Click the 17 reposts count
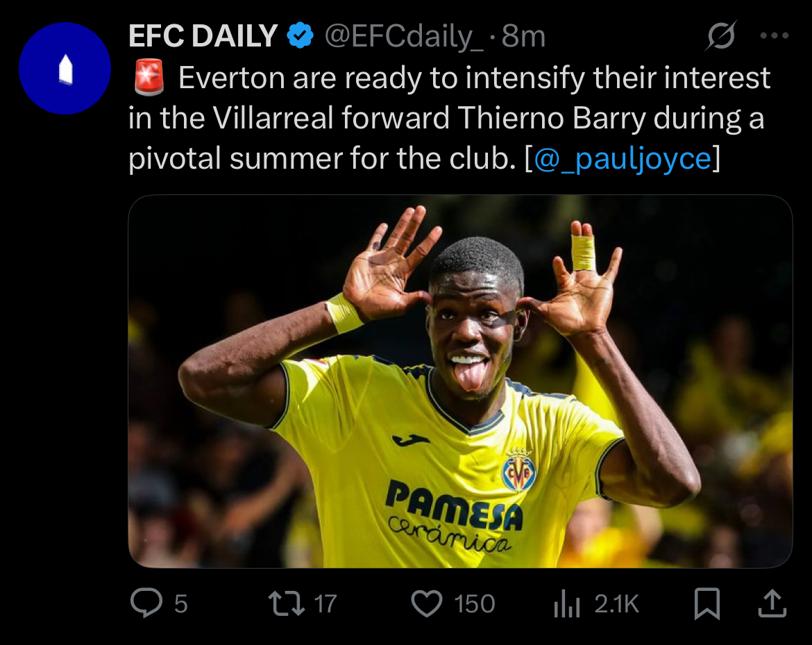Screen dimensions: 812x645 [x=325, y=604]
